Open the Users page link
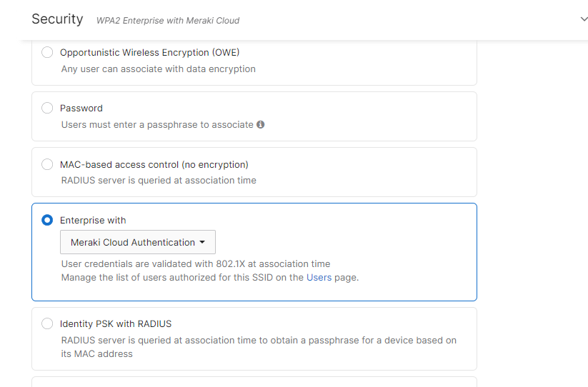This screenshot has width=588, height=387. (319, 277)
